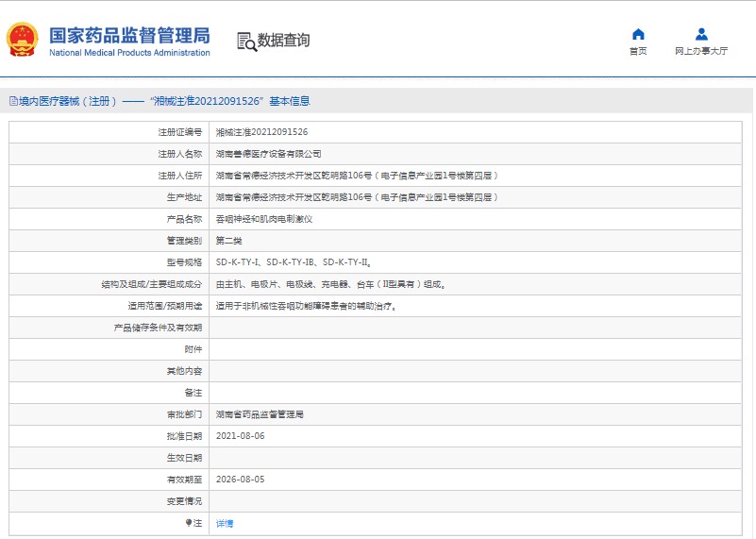Click the 备注 label
Viewport: 756px width, 539px height.
(193, 393)
